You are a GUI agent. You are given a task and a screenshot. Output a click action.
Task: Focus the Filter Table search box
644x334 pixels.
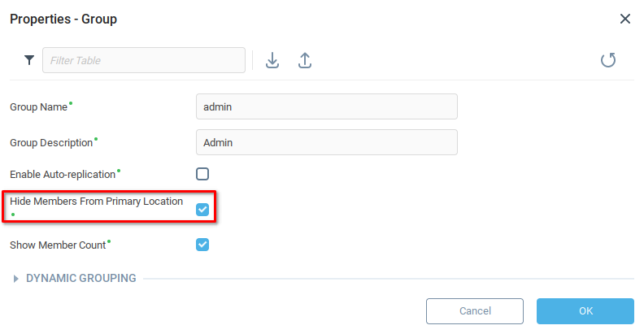click(144, 60)
